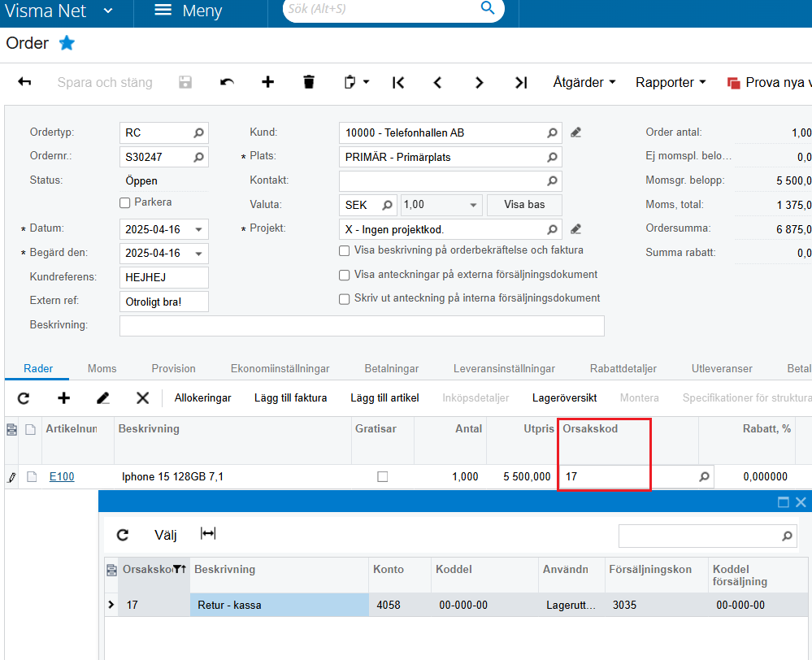812x660 pixels.
Task: Enable Visa beskrivning på orderbekräftelse och faktura
Action: pyautogui.click(x=345, y=251)
